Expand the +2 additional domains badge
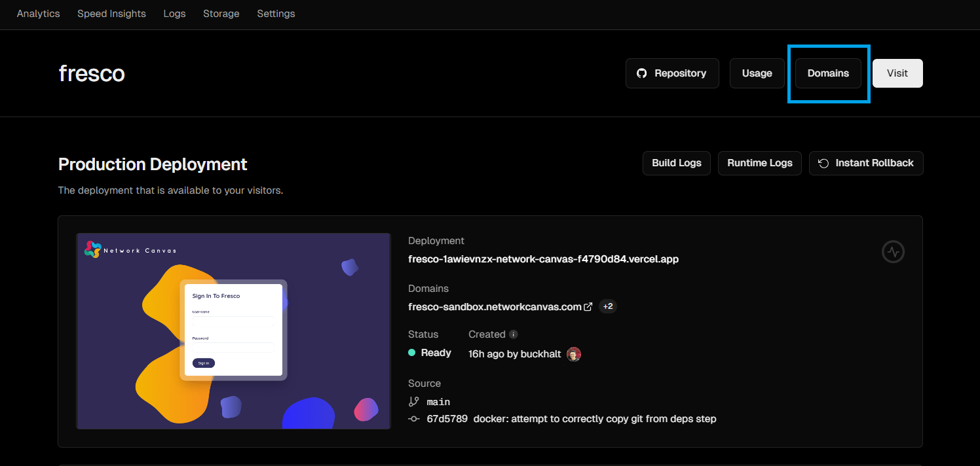 pos(608,306)
